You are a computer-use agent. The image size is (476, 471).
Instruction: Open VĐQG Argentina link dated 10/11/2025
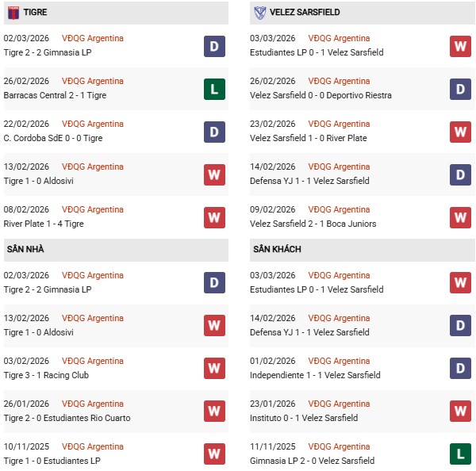(93, 446)
